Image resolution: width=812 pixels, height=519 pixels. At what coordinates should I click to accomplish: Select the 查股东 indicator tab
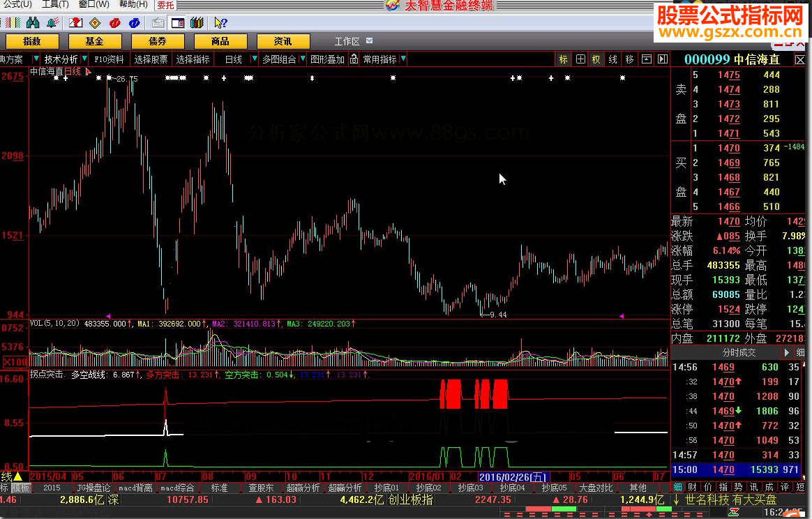(261, 488)
